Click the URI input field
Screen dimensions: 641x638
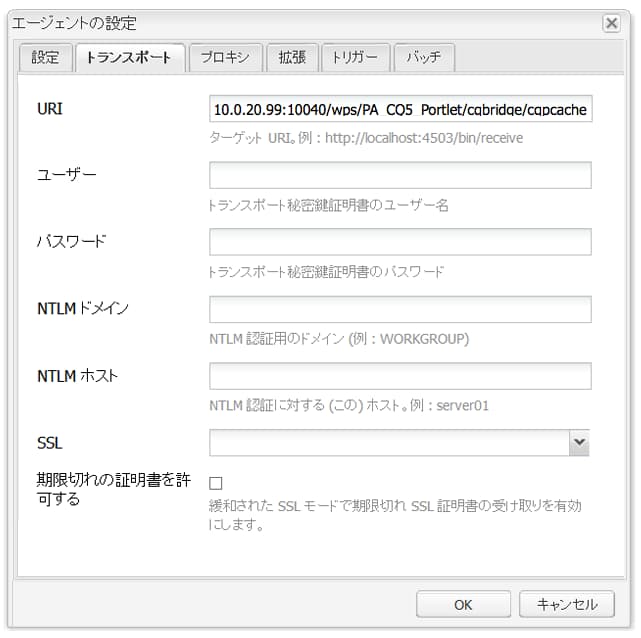pyautogui.click(x=400, y=109)
